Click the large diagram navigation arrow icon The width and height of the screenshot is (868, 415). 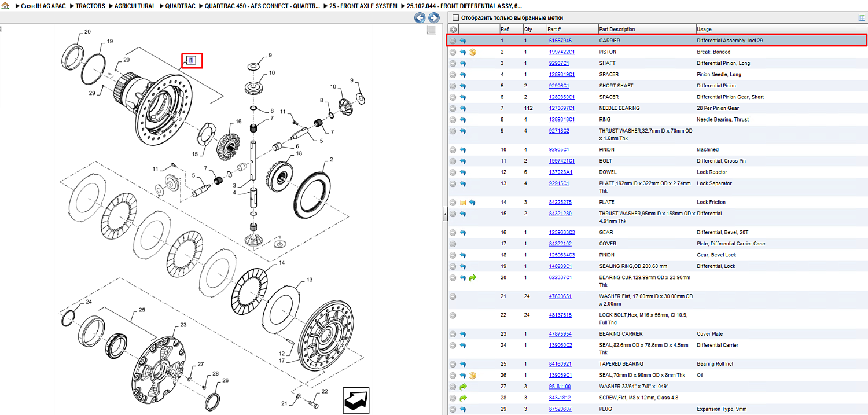click(x=356, y=400)
